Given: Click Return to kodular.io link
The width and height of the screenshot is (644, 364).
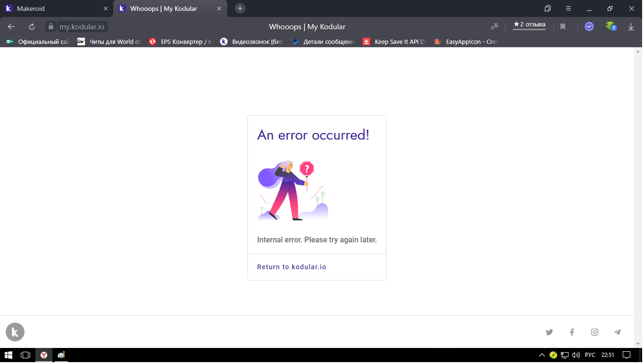Looking at the screenshot, I should click(291, 267).
